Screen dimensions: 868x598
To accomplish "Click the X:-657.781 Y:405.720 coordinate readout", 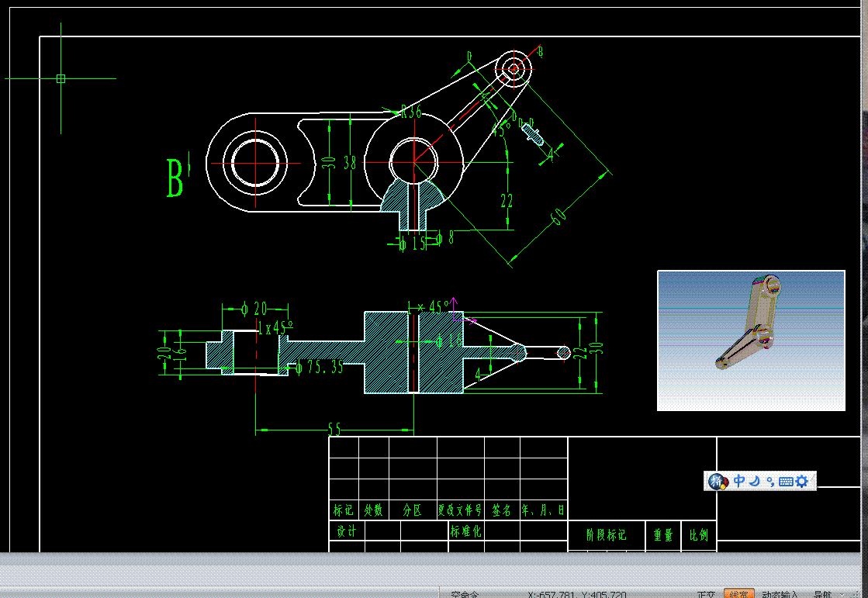I will click(x=577, y=594).
